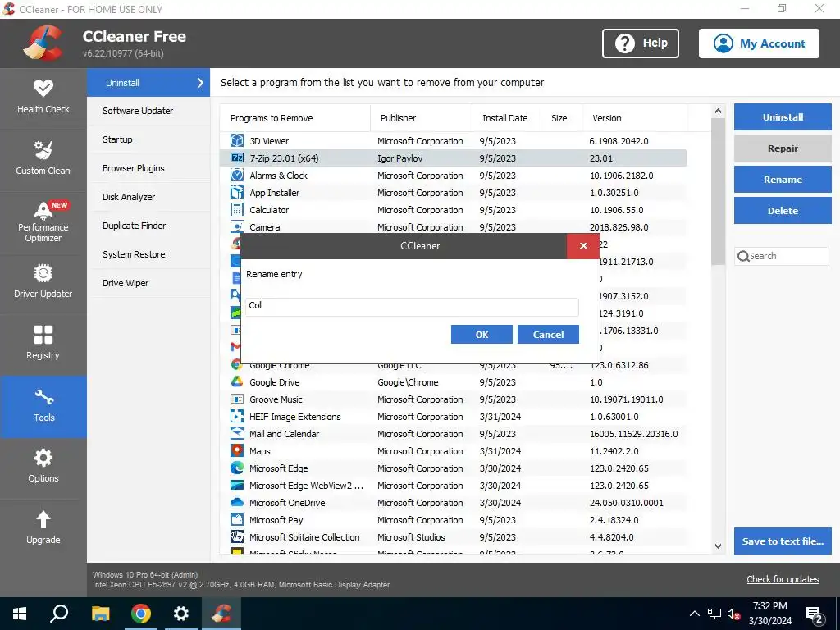This screenshot has height=630, width=840.
Task: Open Custom Clean in sidebar
Action: click(43, 159)
